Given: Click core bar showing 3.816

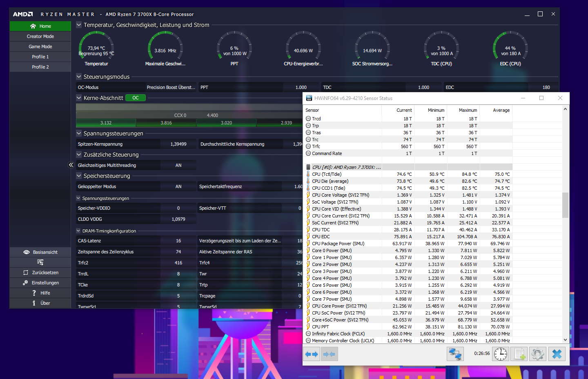Looking at the screenshot, I should coord(166,123).
